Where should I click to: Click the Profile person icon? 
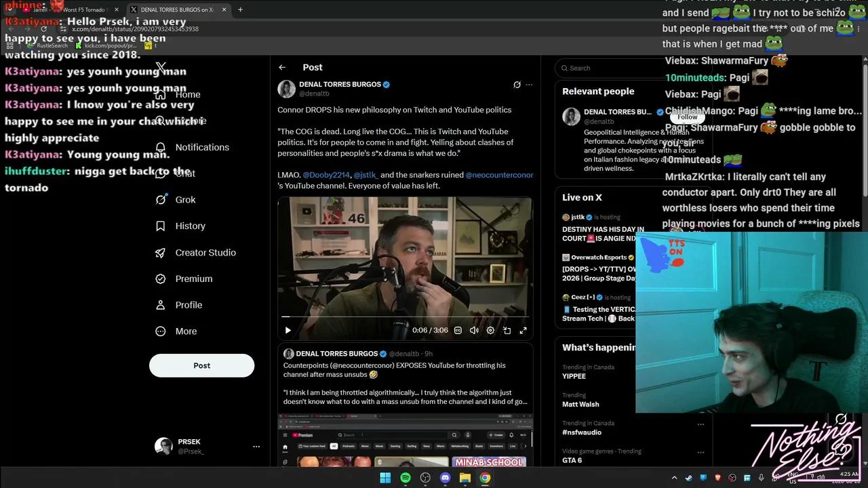coord(161,305)
